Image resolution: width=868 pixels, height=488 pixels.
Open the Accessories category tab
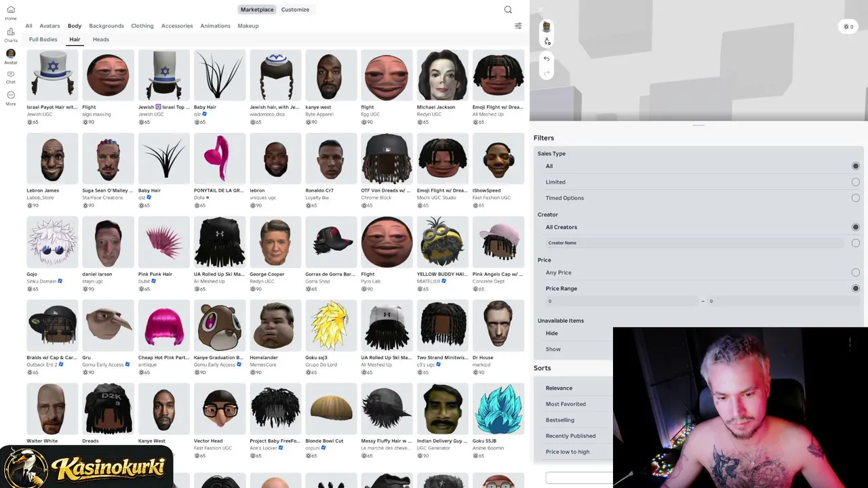(177, 26)
